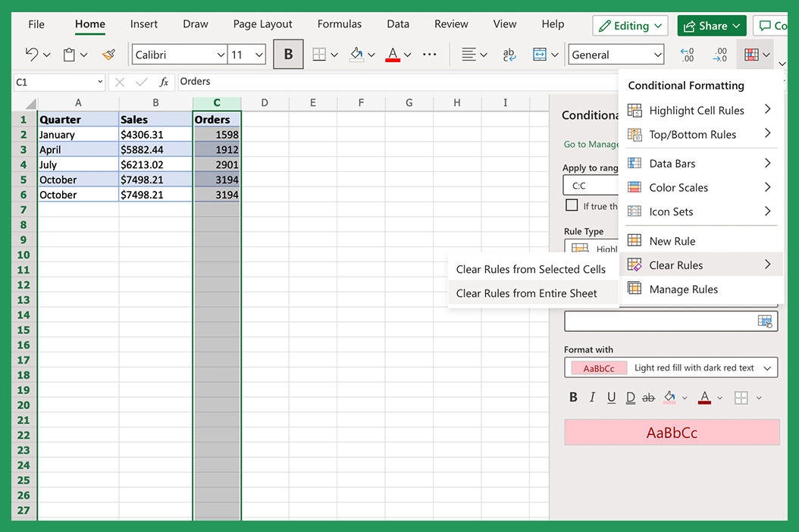Expand the 'Light red fill' format dropdown
The width and height of the screenshot is (799, 532).
767,368
